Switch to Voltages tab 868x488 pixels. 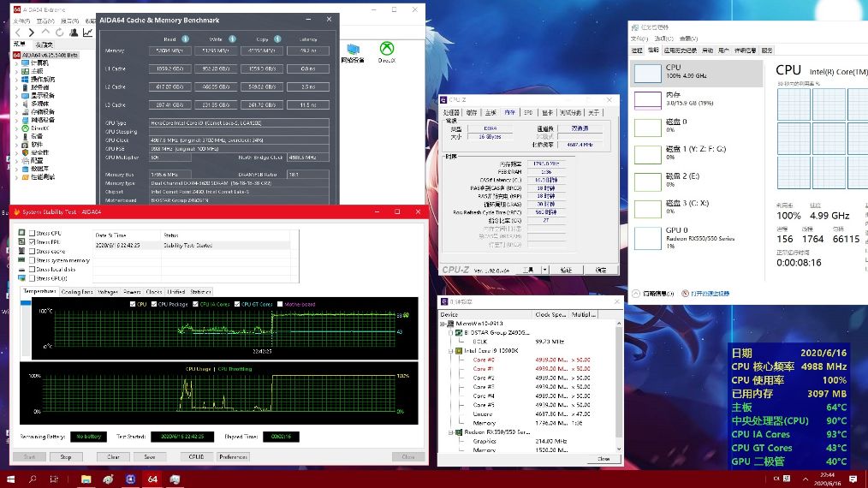click(107, 292)
